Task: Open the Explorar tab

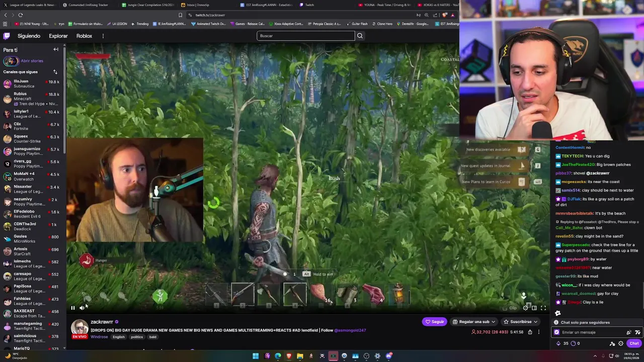Action: point(58,36)
